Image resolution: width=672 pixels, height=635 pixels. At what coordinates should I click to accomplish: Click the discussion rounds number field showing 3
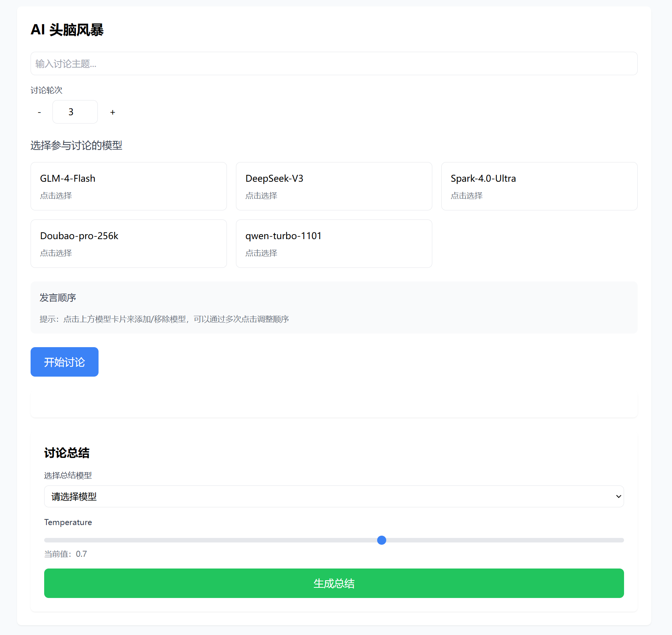click(75, 112)
